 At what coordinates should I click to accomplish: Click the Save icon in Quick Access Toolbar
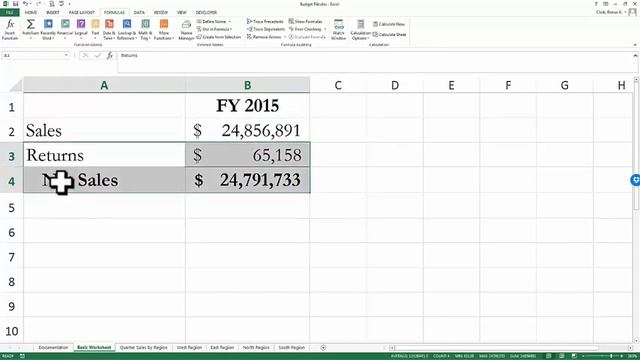[15, 4]
